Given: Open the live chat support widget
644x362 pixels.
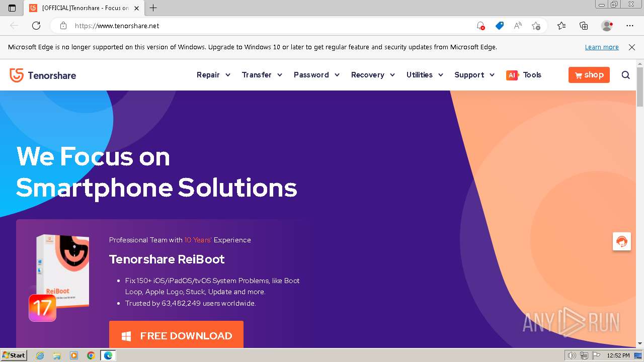Looking at the screenshot, I should (622, 241).
